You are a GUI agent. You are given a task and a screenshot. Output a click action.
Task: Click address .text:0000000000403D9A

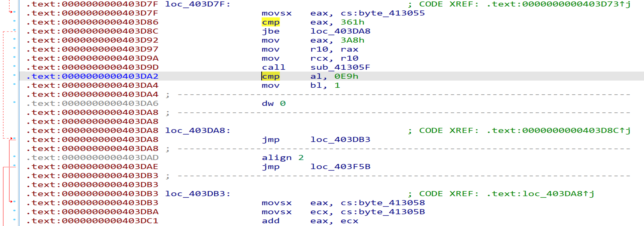coord(92,58)
